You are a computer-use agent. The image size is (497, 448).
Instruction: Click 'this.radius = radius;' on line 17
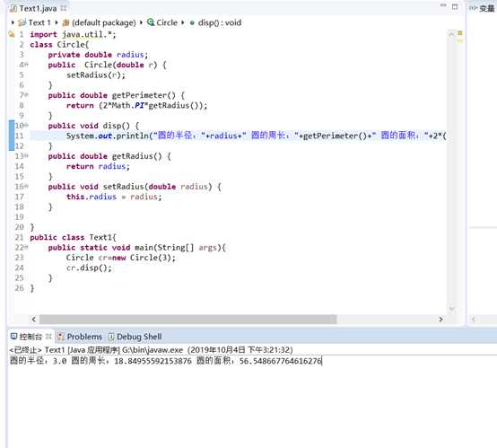point(114,197)
